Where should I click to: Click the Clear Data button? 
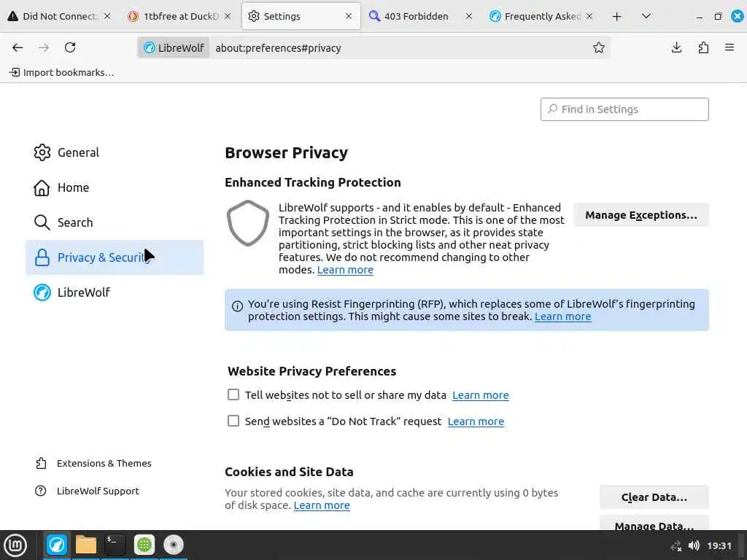coord(654,497)
